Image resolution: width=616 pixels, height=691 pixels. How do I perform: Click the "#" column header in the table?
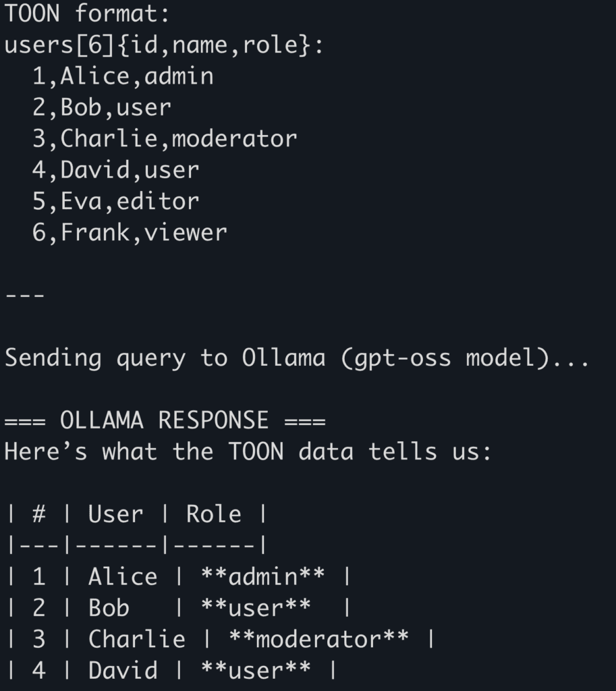[39, 514]
